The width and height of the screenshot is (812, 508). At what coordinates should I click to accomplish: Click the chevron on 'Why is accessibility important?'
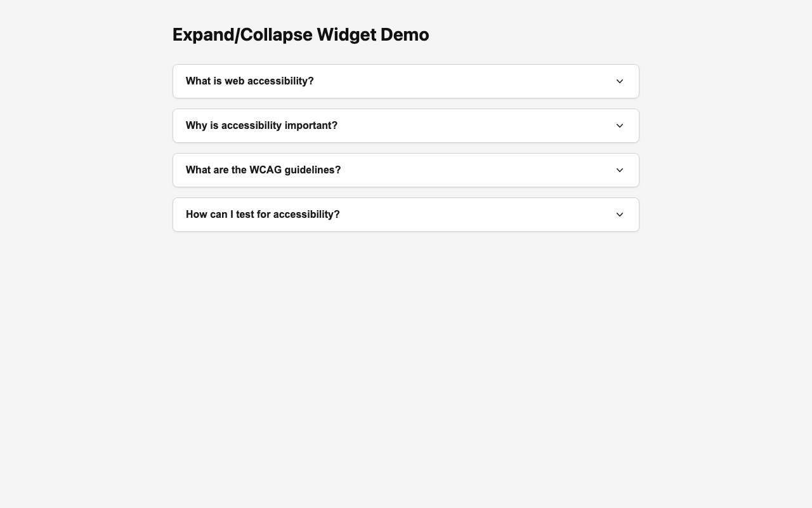tap(620, 125)
